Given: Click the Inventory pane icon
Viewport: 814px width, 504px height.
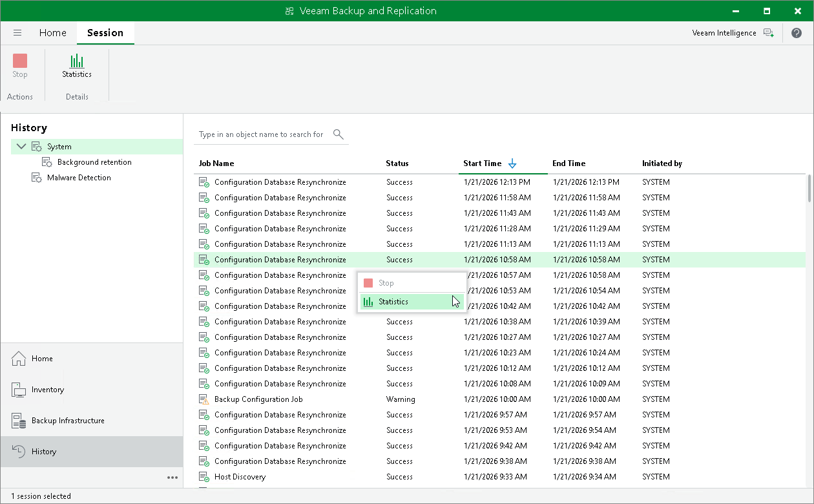Looking at the screenshot, I should pos(19,390).
